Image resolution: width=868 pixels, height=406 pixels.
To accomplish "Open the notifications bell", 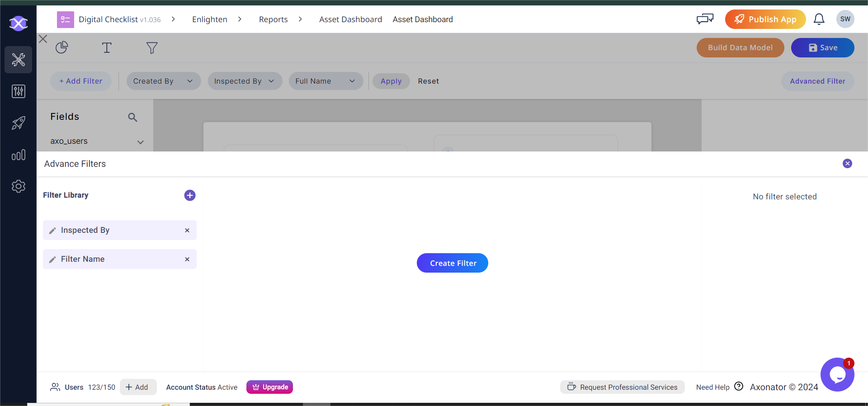I will click(819, 19).
